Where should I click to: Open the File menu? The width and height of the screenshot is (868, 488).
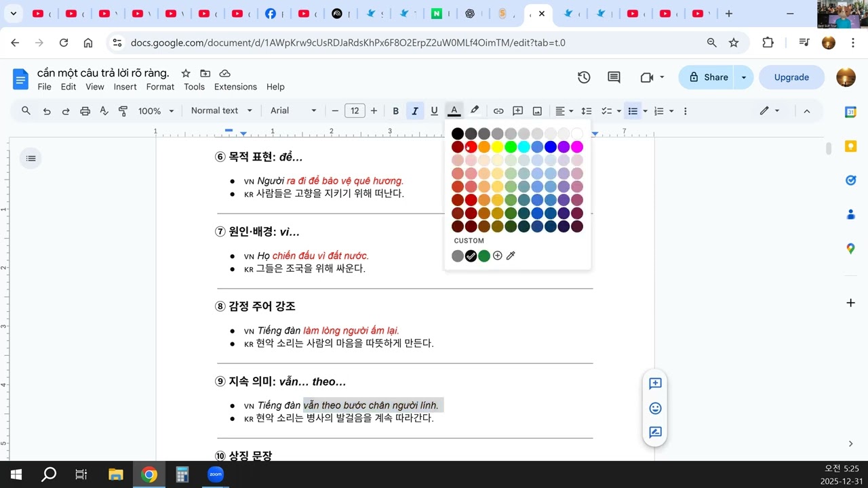(x=45, y=87)
